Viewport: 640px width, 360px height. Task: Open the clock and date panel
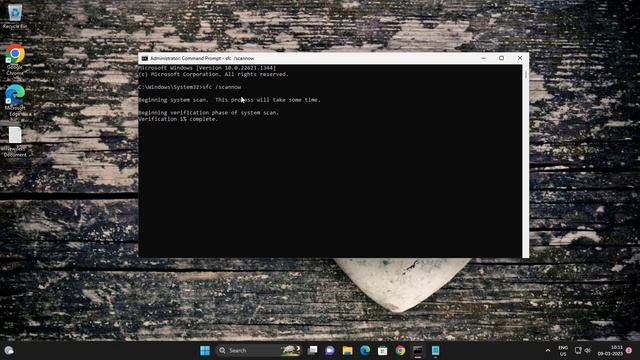(610, 350)
